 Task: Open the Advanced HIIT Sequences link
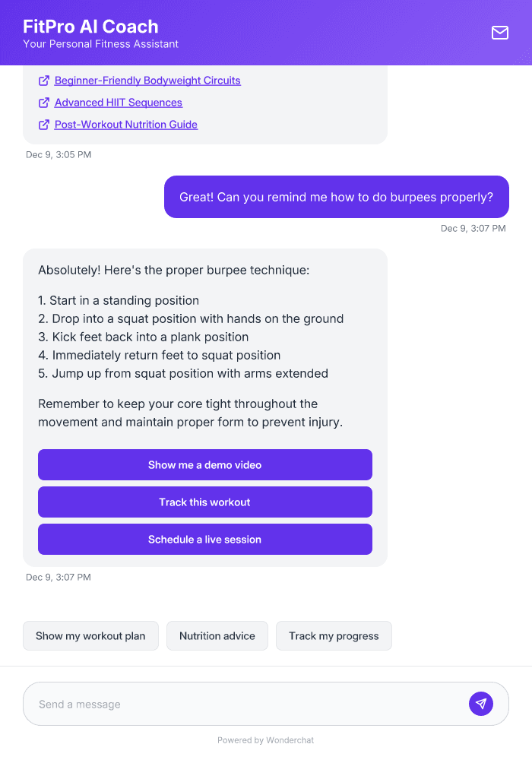coord(118,102)
